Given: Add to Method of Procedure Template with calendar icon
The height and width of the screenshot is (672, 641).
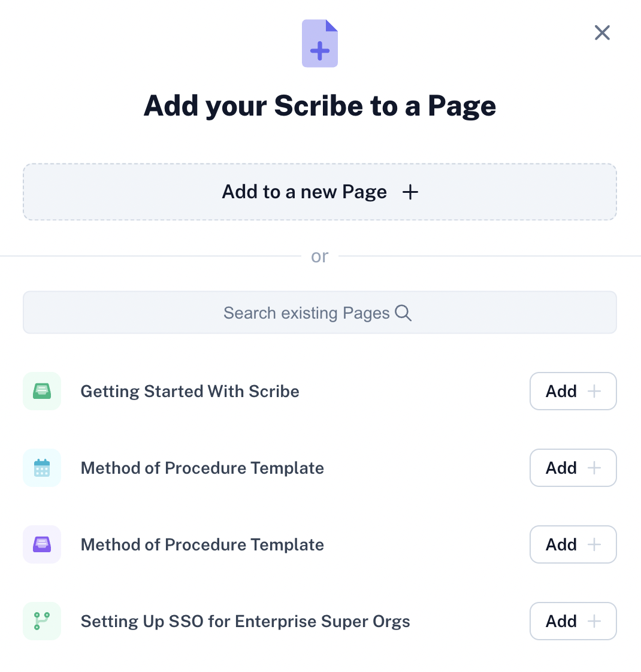Looking at the screenshot, I should (573, 468).
